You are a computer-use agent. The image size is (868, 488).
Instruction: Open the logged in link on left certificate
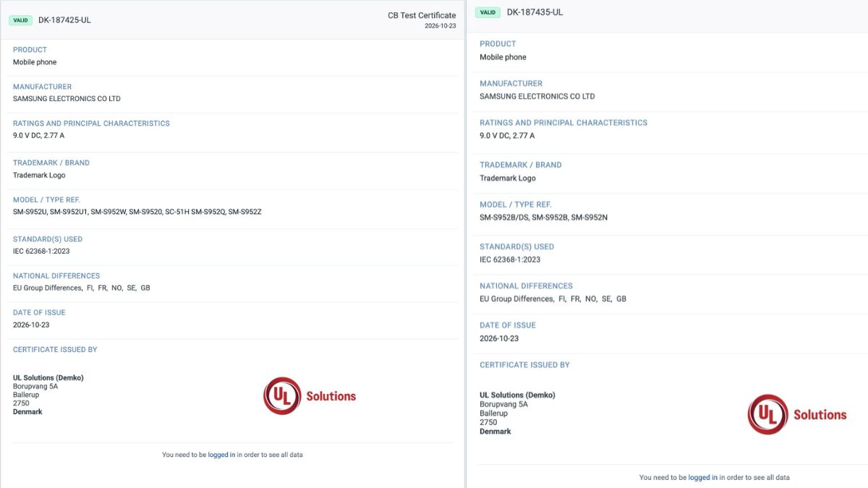[221, 455]
